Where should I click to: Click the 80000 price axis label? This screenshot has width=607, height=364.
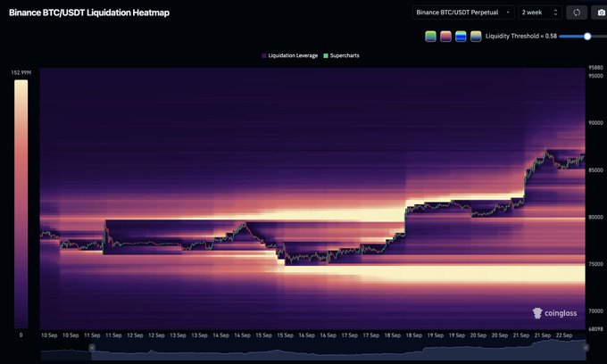point(595,217)
